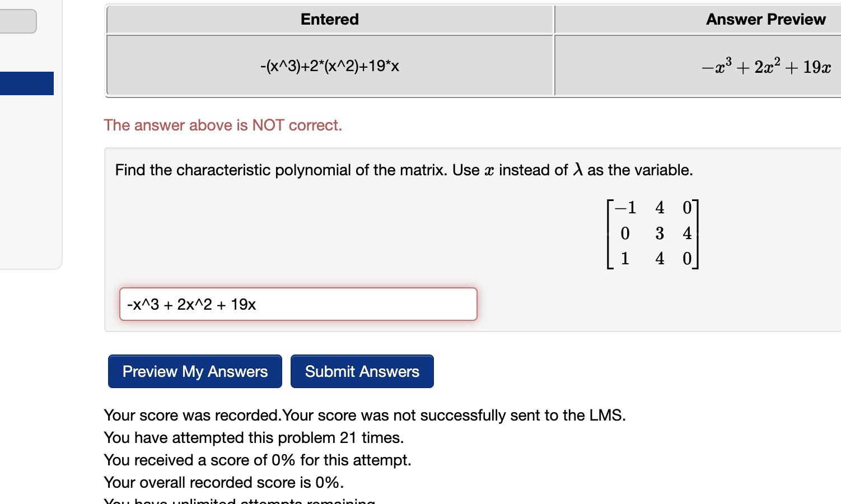Click the Submit Answers button
841x504 pixels.
361,371
